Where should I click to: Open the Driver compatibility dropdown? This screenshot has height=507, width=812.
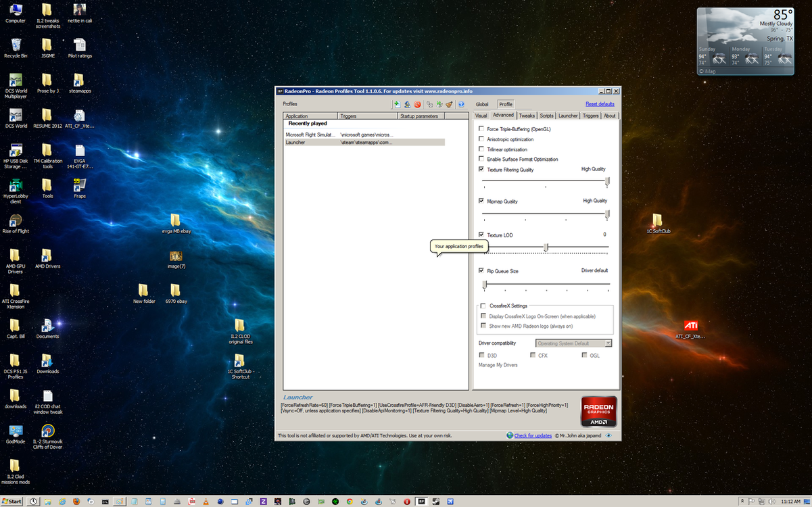[x=573, y=343]
